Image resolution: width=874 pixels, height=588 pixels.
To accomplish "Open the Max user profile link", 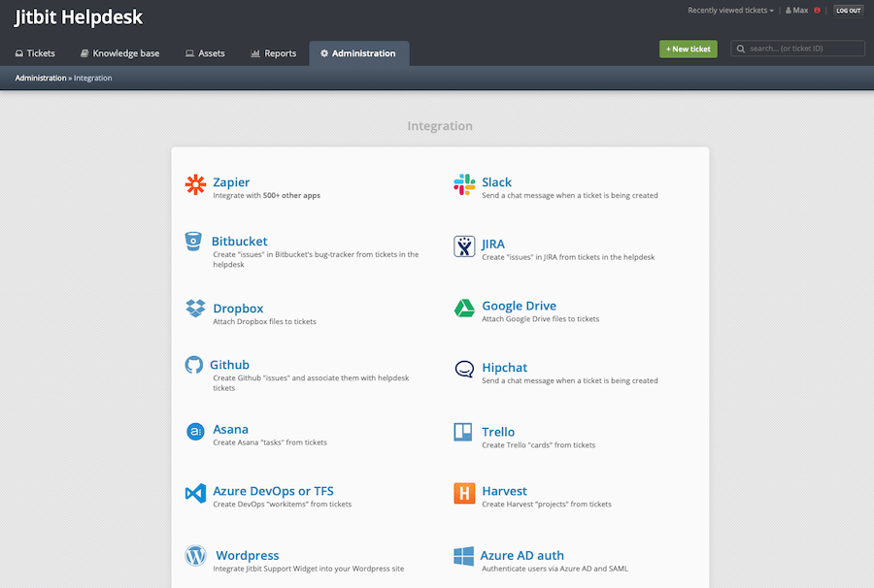I will tap(797, 10).
